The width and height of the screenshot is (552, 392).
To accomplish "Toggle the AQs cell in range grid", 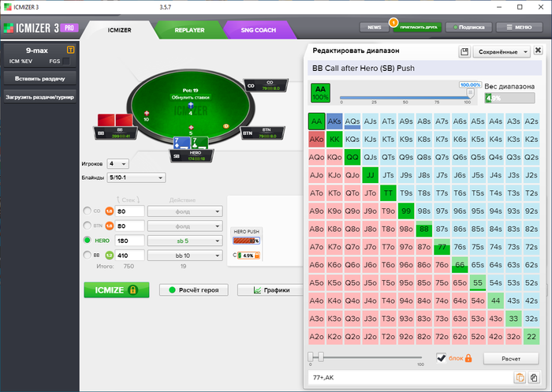I will [x=352, y=121].
